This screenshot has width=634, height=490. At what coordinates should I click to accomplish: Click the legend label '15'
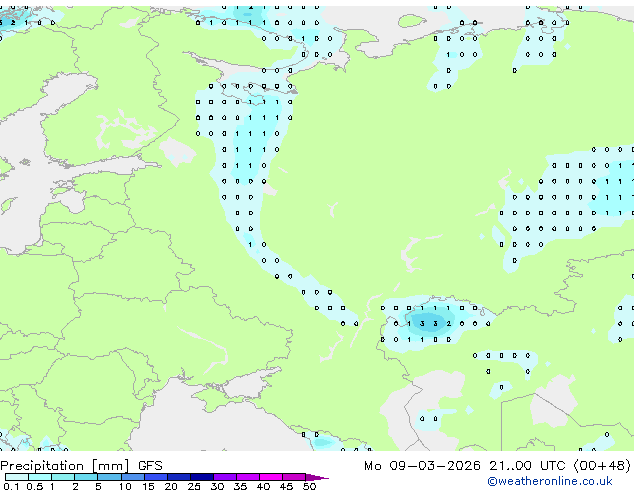(148, 486)
